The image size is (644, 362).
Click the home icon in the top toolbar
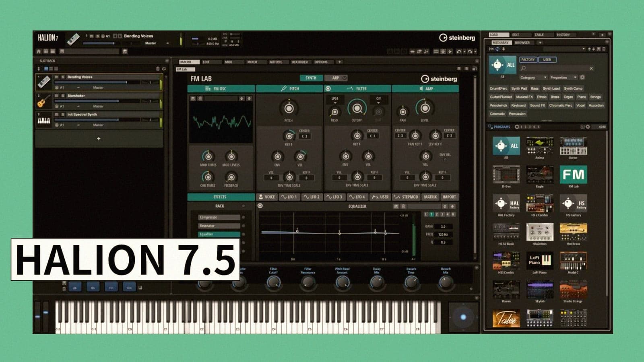point(39,51)
